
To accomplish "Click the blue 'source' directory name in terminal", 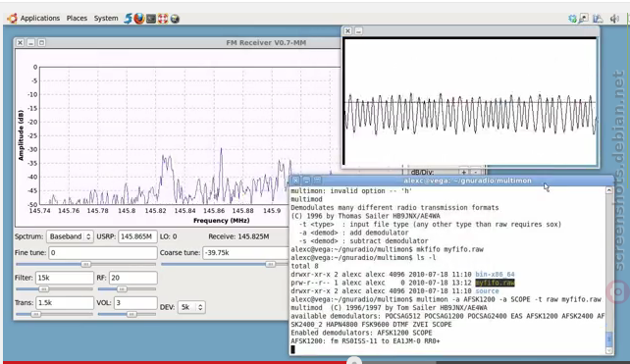I will coord(487,291).
